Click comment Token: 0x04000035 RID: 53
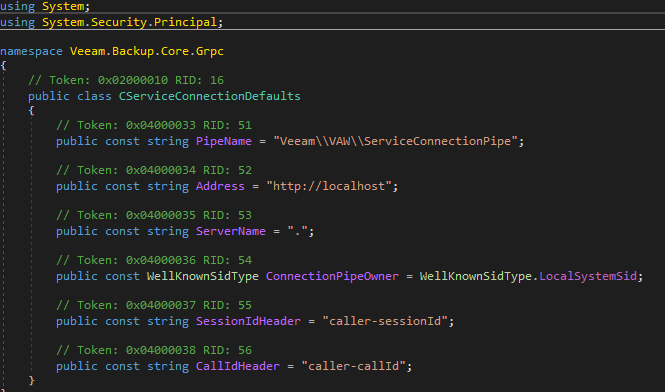Viewport: 665px width, 392px height. coord(154,215)
